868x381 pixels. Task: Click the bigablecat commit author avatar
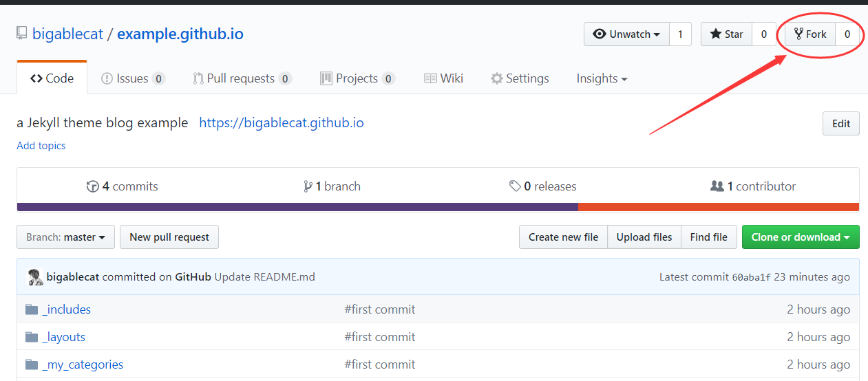coord(35,277)
